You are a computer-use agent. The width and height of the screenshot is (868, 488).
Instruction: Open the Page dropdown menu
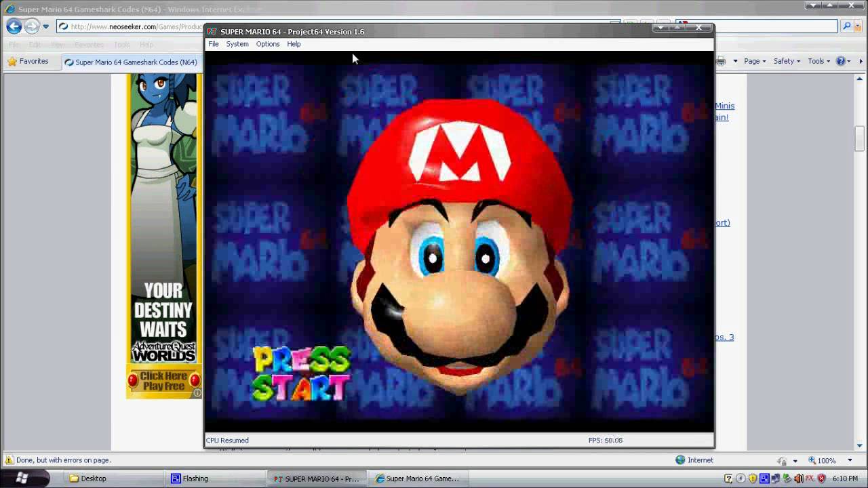[x=754, y=62]
